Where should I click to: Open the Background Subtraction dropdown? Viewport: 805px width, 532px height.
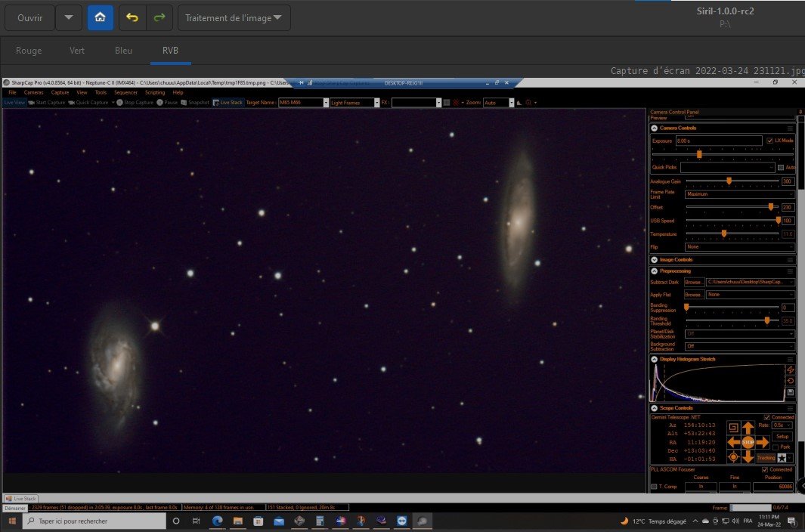click(x=739, y=346)
